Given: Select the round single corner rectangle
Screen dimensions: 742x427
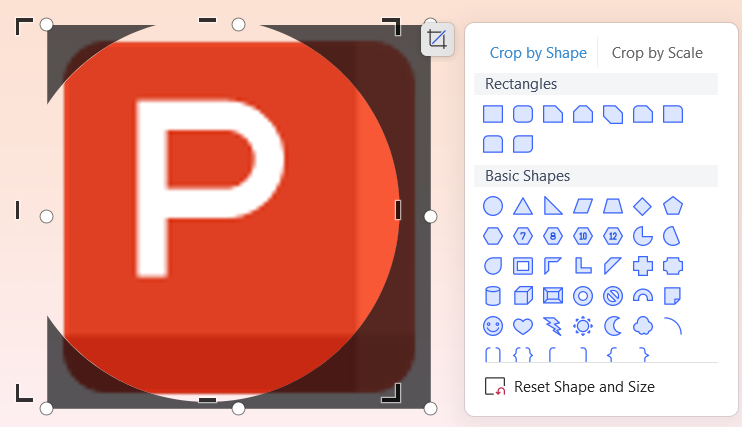Looking at the screenshot, I should point(673,114).
